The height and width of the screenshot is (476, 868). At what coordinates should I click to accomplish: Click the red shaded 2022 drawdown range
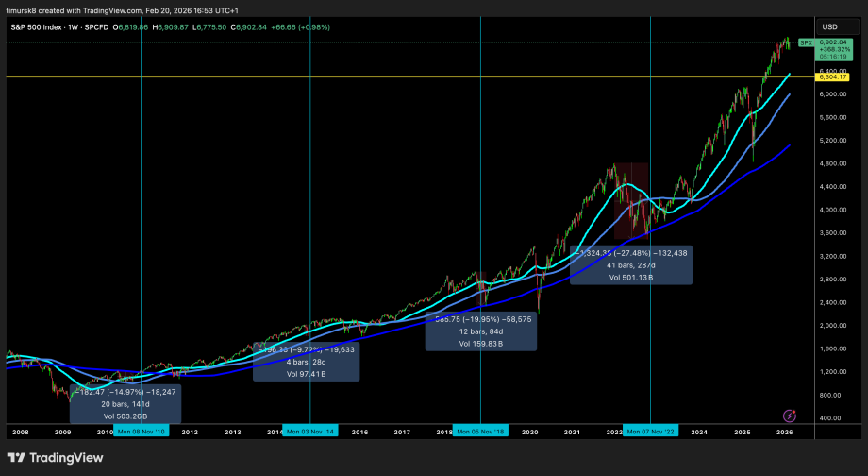631,200
